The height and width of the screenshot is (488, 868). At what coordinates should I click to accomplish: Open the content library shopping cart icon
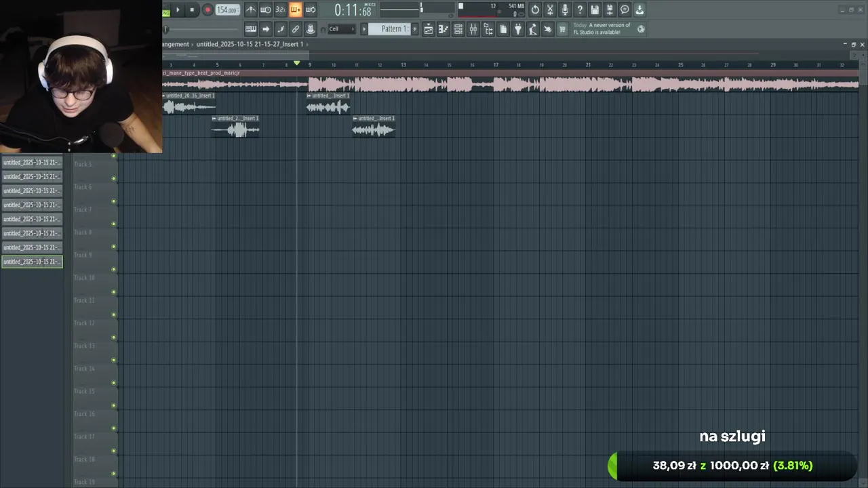562,29
